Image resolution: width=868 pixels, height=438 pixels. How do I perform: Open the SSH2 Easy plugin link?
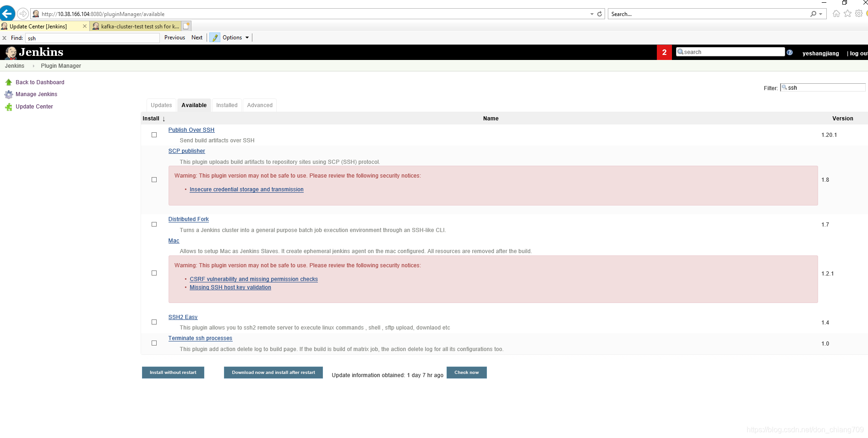point(183,317)
